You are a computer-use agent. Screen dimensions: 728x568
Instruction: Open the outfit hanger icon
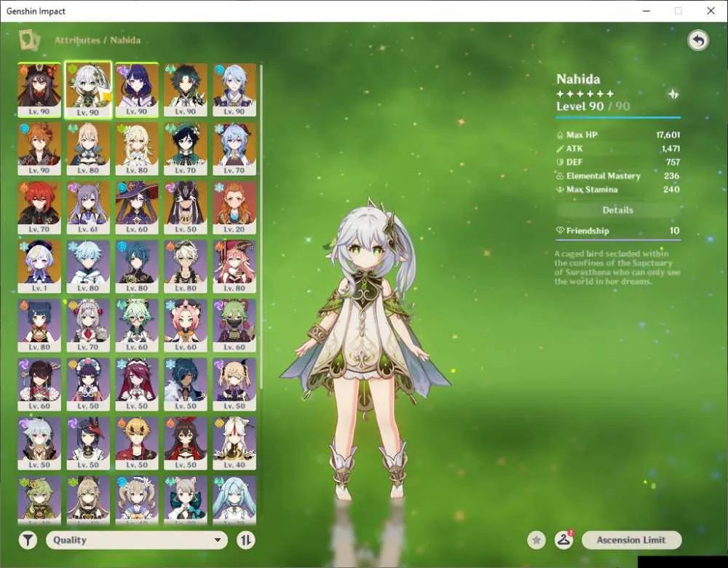[563, 540]
